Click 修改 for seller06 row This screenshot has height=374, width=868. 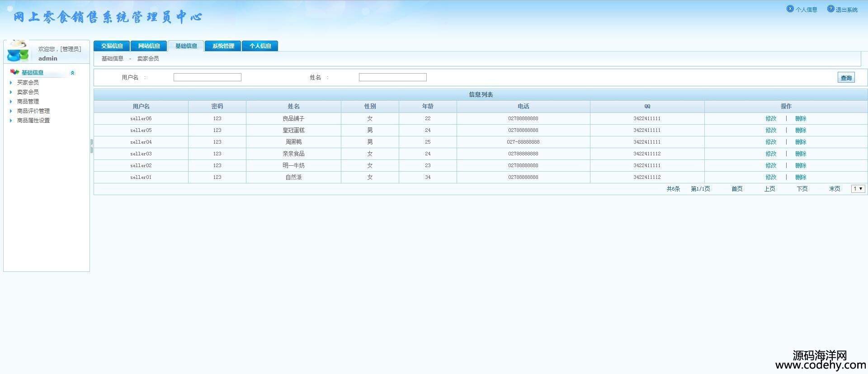point(771,119)
